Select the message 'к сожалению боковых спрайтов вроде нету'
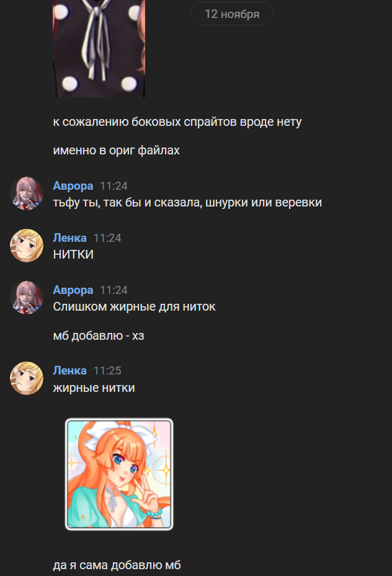The height and width of the screenshot is (576, 392). pos(177,122)
